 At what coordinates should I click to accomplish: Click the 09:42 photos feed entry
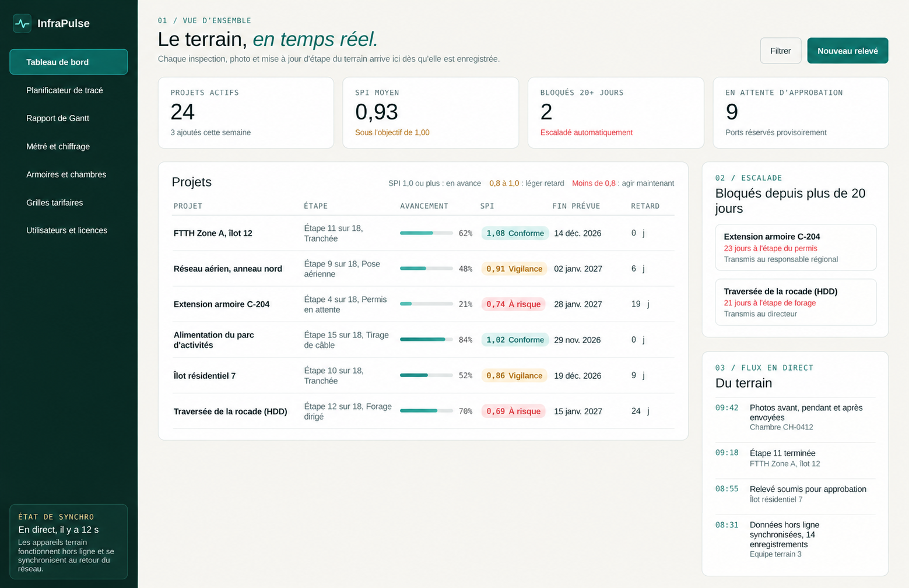795,417
